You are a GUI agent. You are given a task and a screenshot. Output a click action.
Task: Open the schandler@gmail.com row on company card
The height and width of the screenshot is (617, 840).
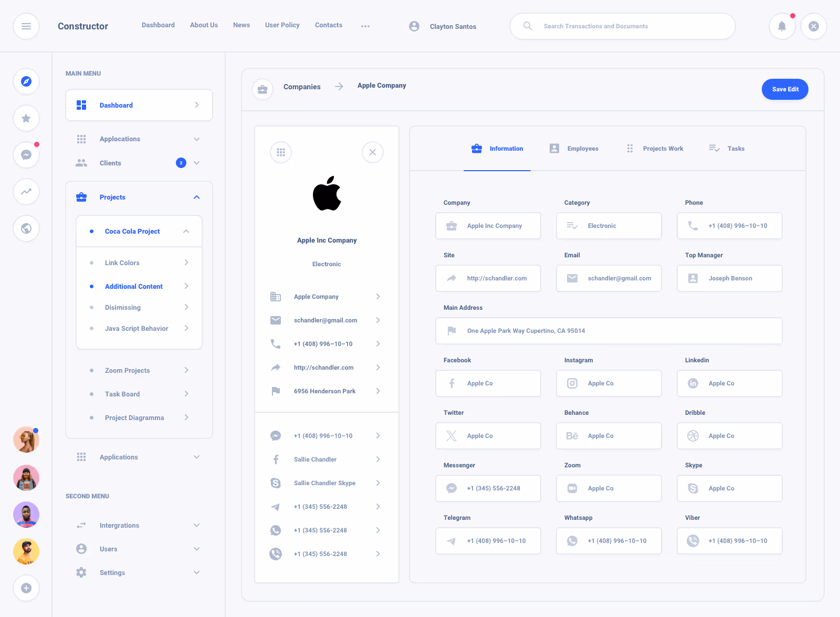click(x=325, y=320)
